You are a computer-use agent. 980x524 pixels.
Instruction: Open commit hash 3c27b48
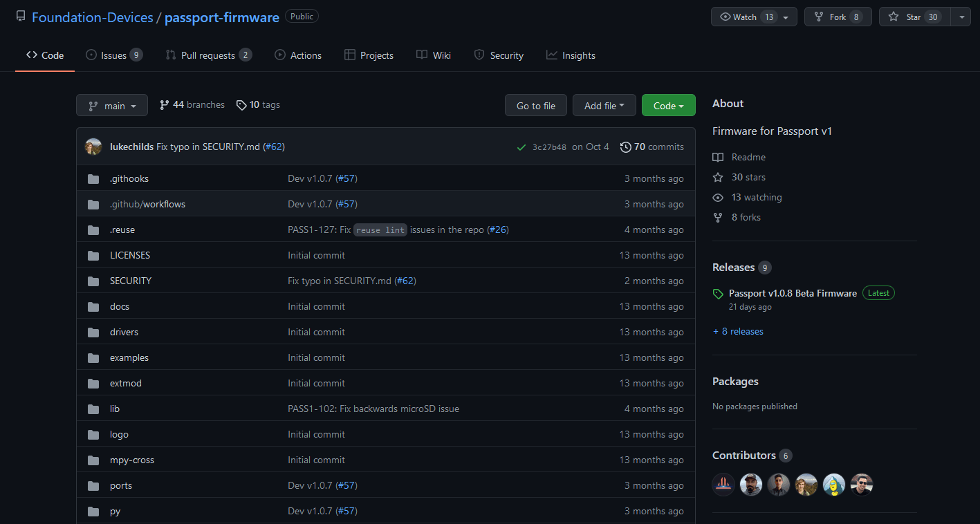coord(549,147)
